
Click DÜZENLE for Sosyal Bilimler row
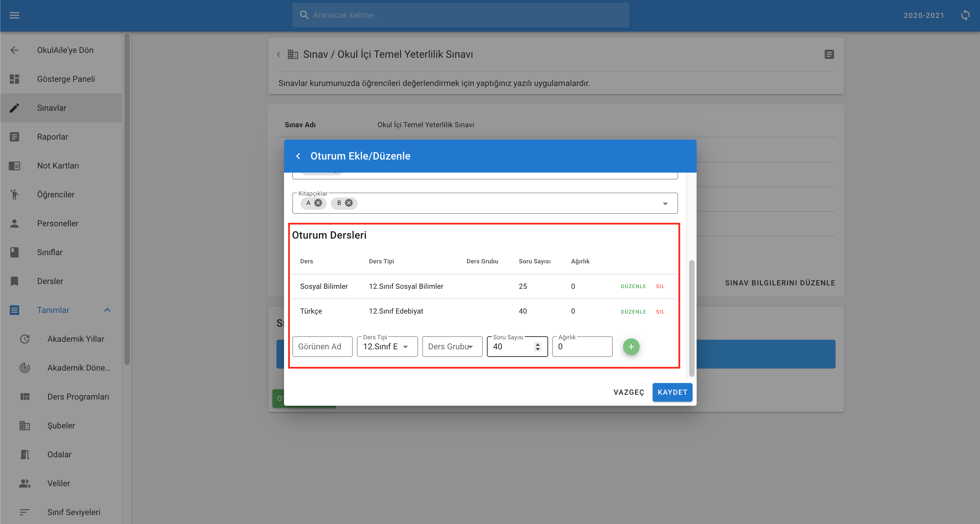633,286
